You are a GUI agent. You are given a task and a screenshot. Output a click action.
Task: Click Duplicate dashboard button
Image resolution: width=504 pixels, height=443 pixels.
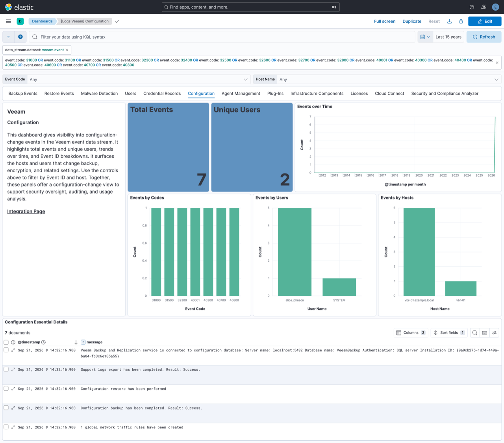pos(412,21)
